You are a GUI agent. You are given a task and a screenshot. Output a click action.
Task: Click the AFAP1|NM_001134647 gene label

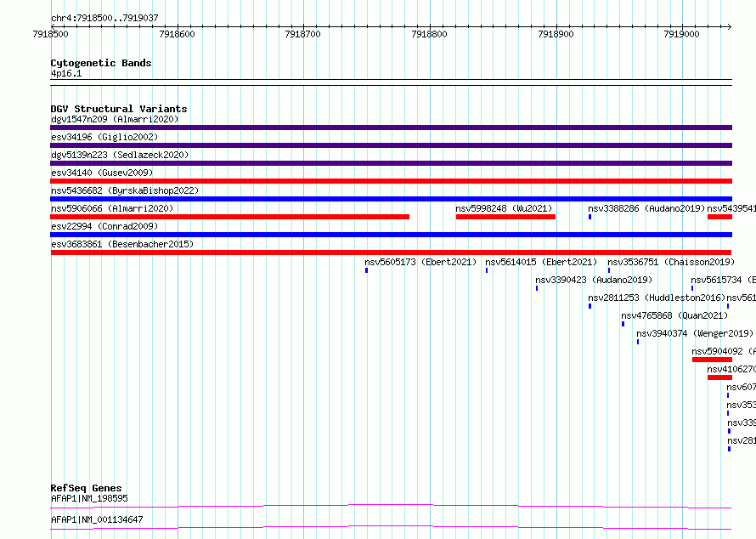point(97,519)
